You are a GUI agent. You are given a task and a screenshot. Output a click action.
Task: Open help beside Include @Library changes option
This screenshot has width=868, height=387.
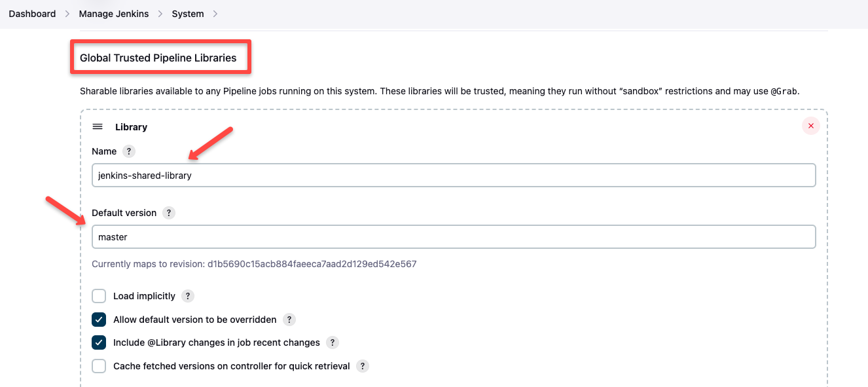(x=332, y=342)
